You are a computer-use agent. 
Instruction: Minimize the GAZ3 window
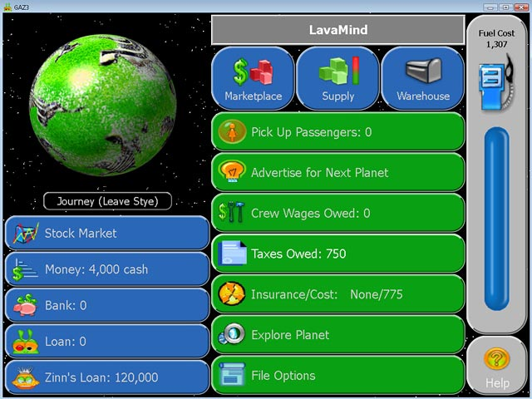tap(490, 7)
